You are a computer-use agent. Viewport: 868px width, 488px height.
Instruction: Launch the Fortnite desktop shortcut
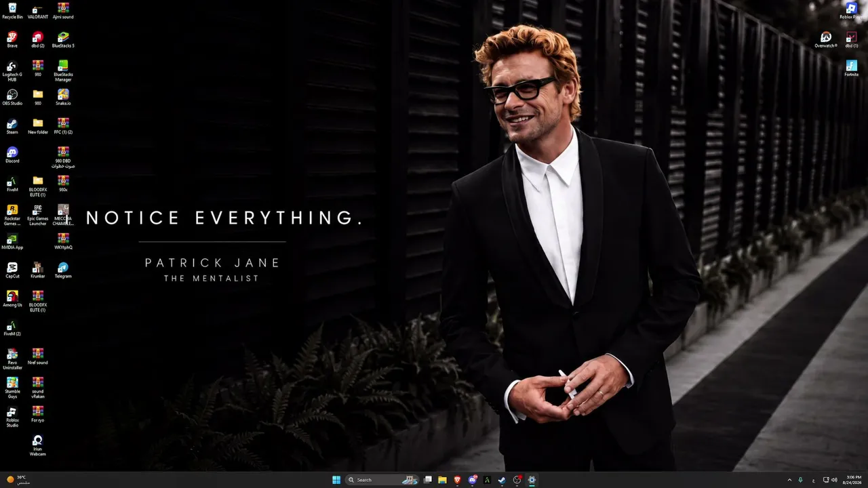852,68
